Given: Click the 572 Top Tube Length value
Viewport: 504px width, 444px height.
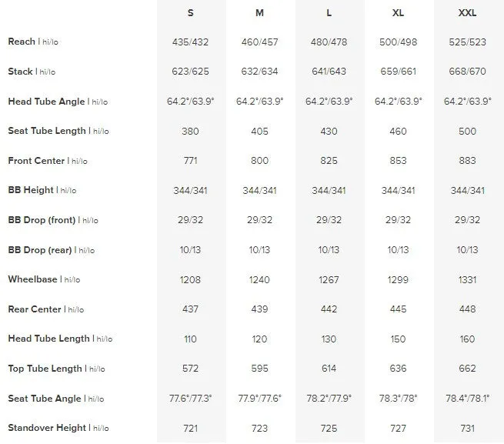Looking at the screenshot, I should (x=190, y=369).
